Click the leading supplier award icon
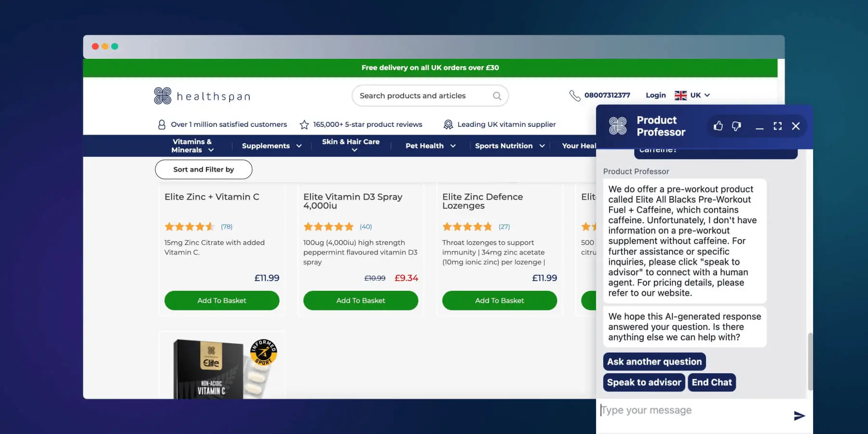 click(448, 124)
